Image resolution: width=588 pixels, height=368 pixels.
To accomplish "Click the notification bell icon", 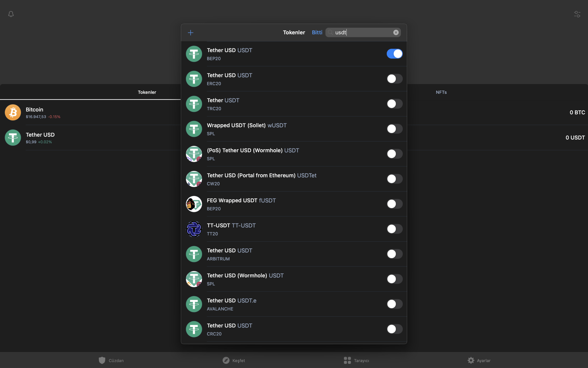I will tap(11, 14).
